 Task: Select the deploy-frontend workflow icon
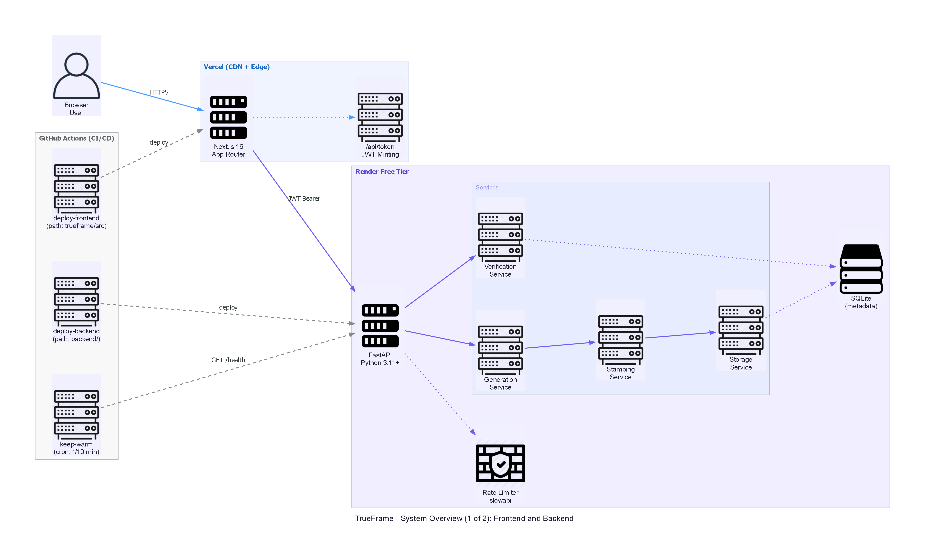click(76, 188)
